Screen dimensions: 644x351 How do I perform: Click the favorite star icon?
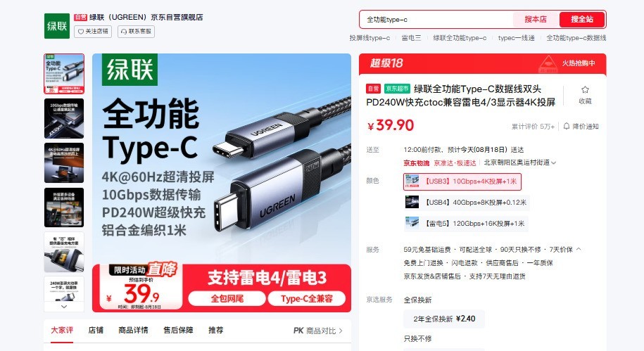585,90
